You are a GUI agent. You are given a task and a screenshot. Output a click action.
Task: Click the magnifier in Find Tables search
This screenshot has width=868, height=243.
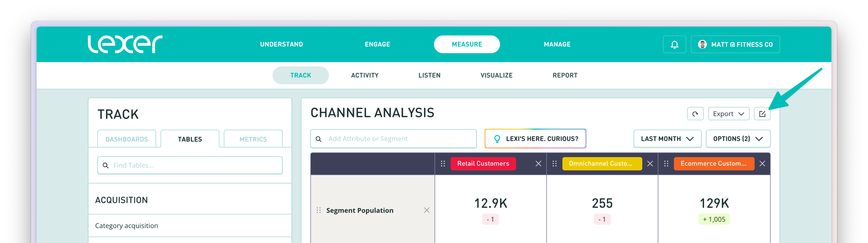coord(105,165)
